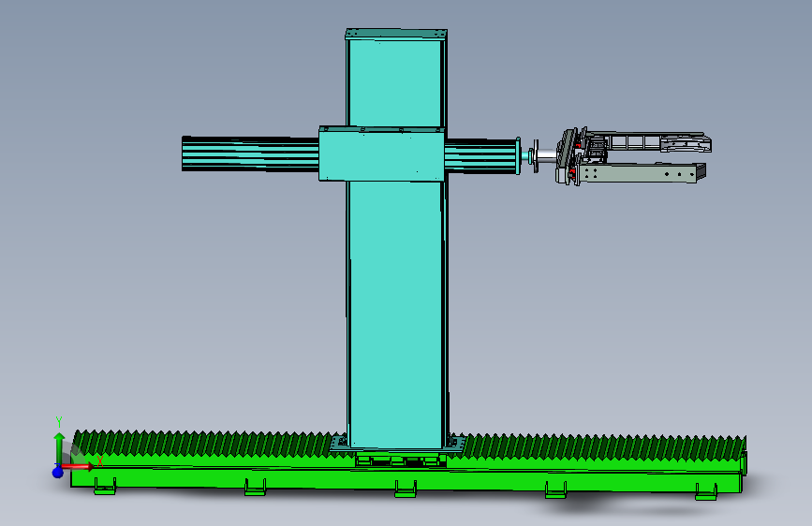Select the cyan carriage block on the column
The height and width of the screenshot is (526, 812).
[x=382, y=154]
